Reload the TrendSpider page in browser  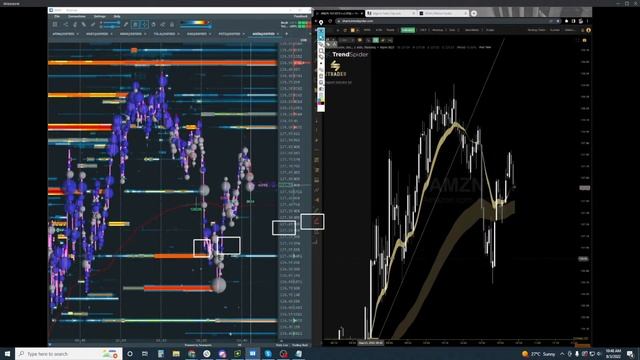[330, 21]
